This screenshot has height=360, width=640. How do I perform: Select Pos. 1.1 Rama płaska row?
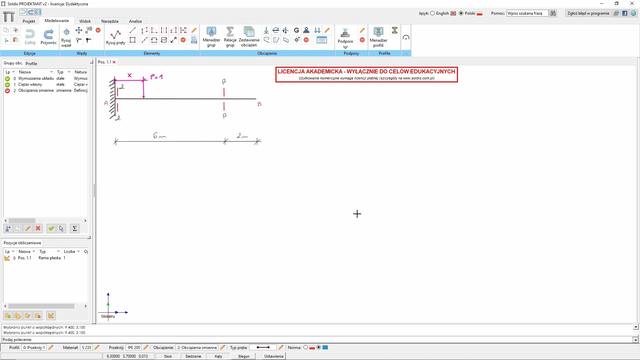(x=46, y=258)
